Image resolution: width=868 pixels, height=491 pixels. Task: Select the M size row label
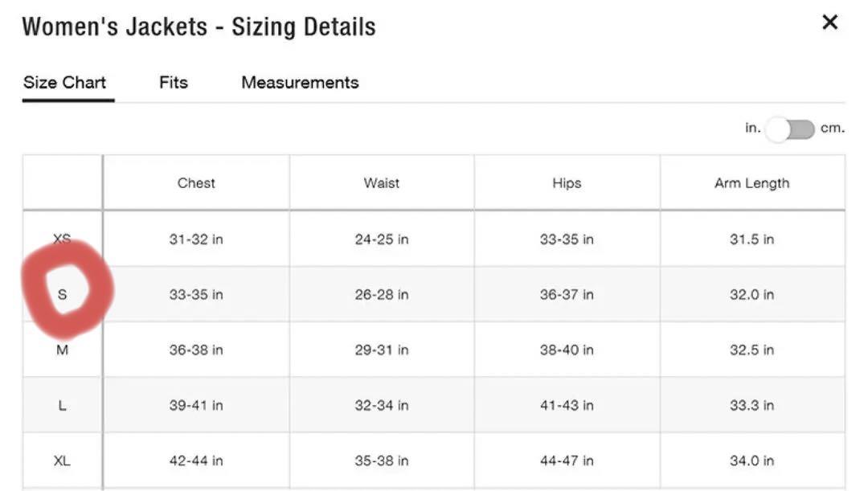coord(62,350)
